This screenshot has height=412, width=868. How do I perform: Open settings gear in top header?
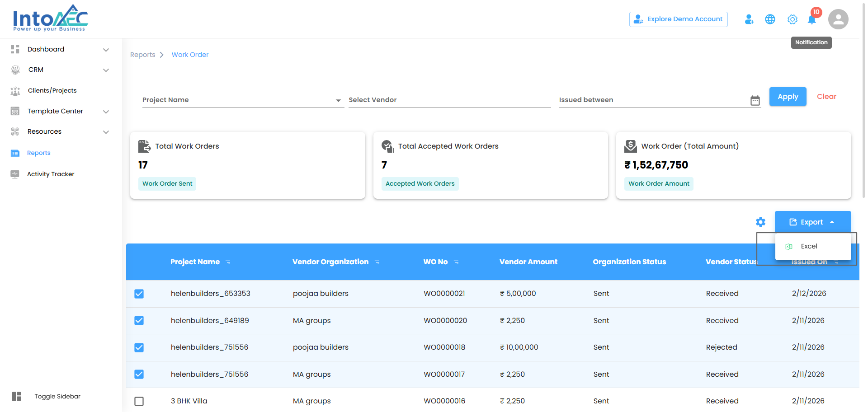tap(792, 19)
